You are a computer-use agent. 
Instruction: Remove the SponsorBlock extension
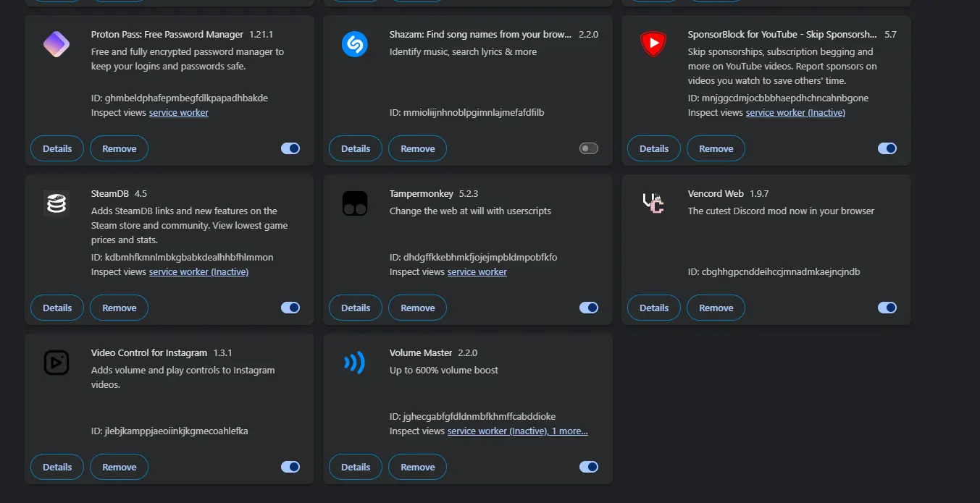[x=716, y=148]
